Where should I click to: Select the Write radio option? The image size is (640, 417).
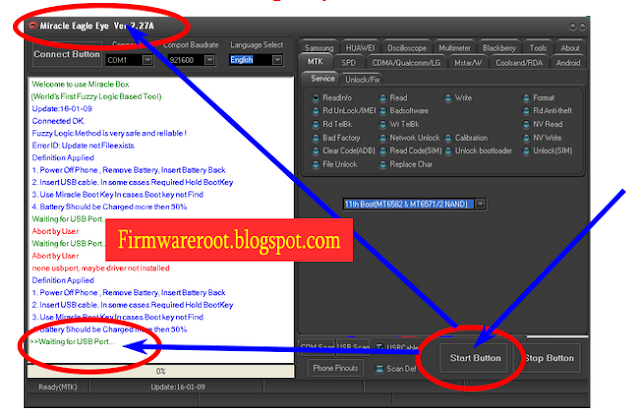click(458, 98)
